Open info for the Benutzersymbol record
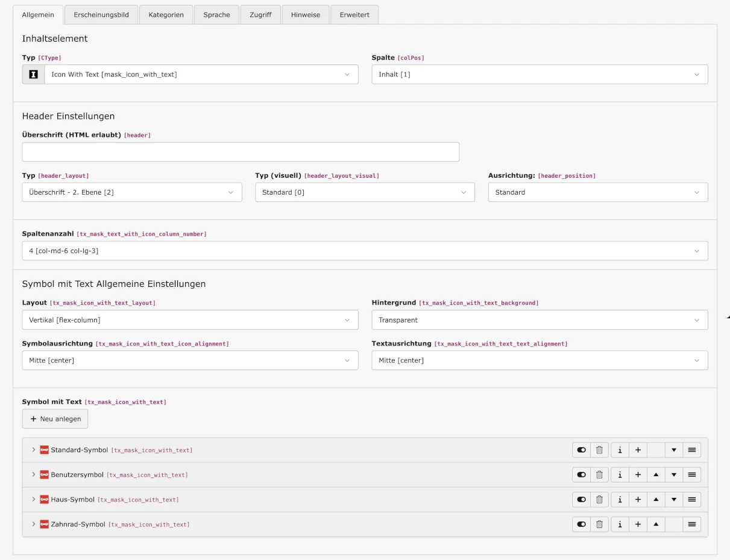The width and height of the screenshot is (730, 560). coord(620,474)
